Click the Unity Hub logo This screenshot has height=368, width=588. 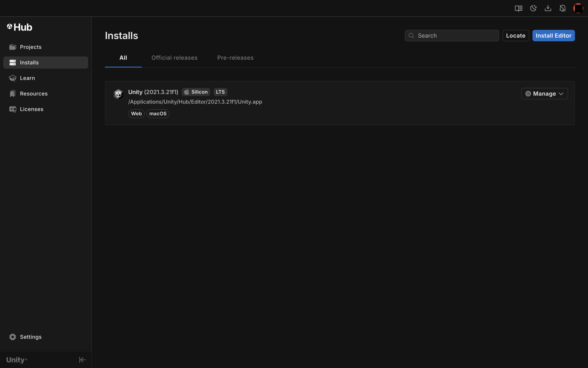tap(20, 27)
